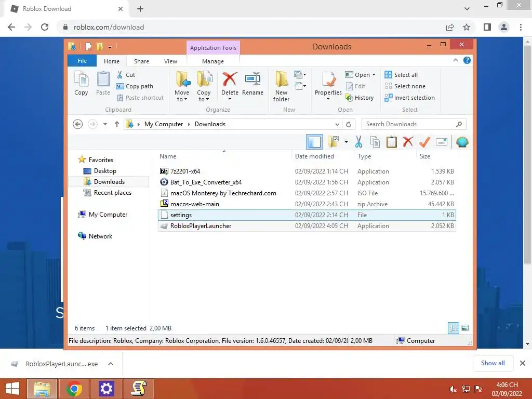Click the Chrome address bar URL
Image resolution: width=532 pixels, height=399 pixels.
pyautogui.click(x=109, y=27)
